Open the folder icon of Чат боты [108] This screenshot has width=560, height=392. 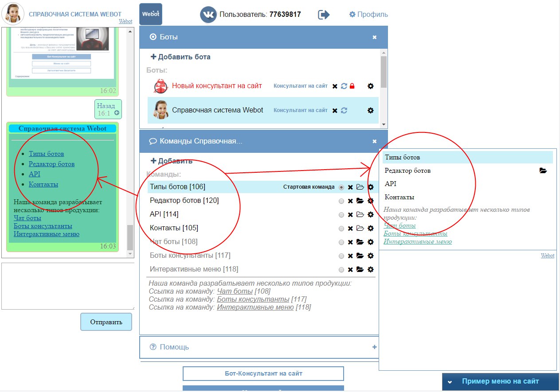coord(360,242)
